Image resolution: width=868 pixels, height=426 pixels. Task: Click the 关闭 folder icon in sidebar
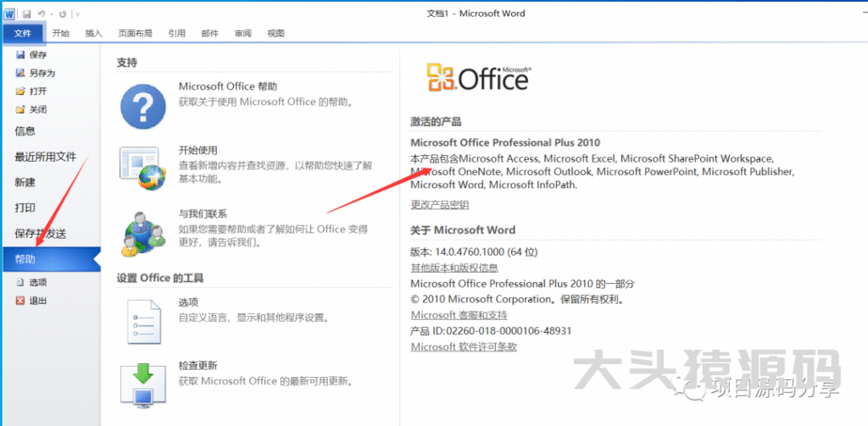(20, 109)
